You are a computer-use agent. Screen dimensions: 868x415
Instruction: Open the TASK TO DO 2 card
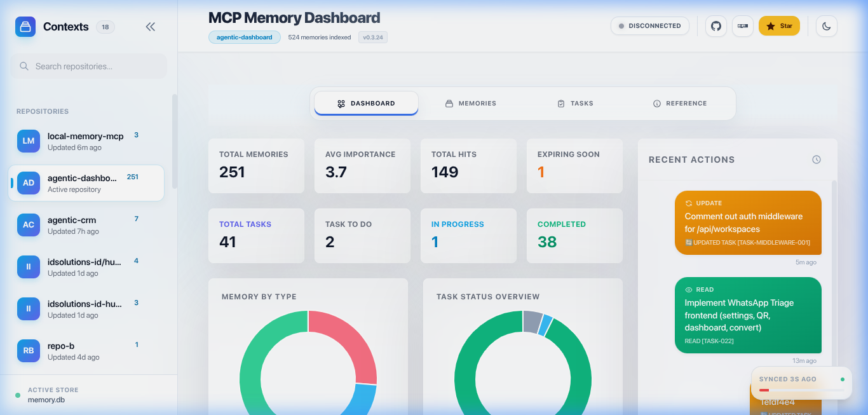pyautogui.click(x=362, y=236)
